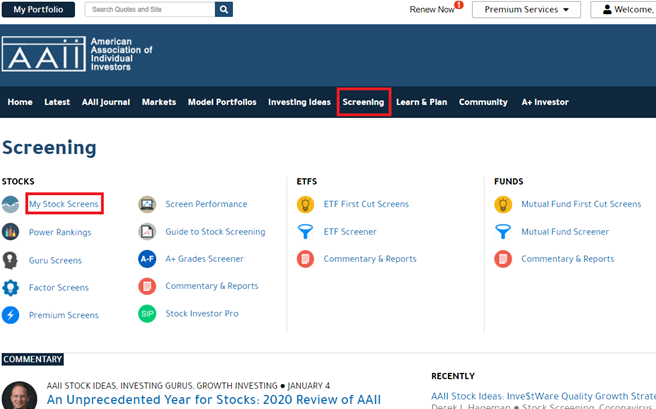Go to the Home menu item
The height and width of the screenshot is (409, 656).
point(20,102)
